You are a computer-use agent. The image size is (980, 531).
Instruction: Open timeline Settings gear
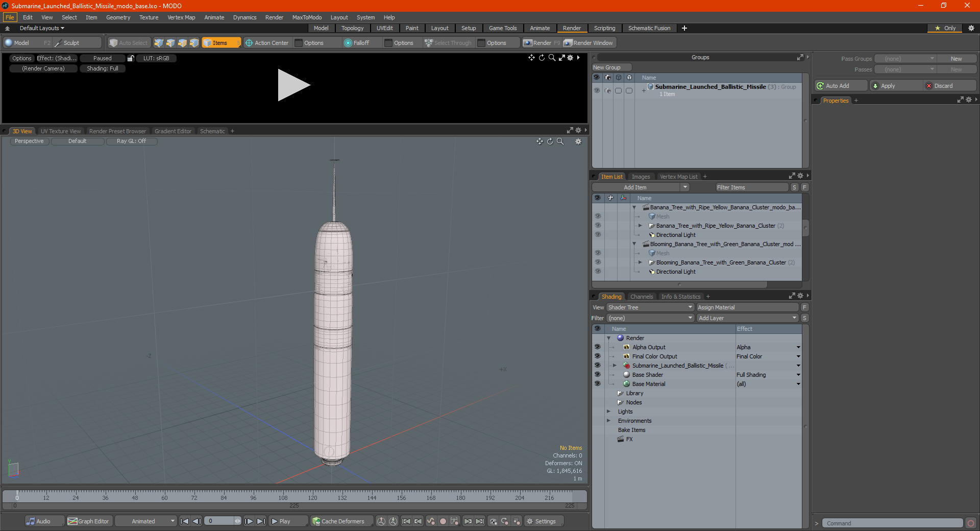544,521
